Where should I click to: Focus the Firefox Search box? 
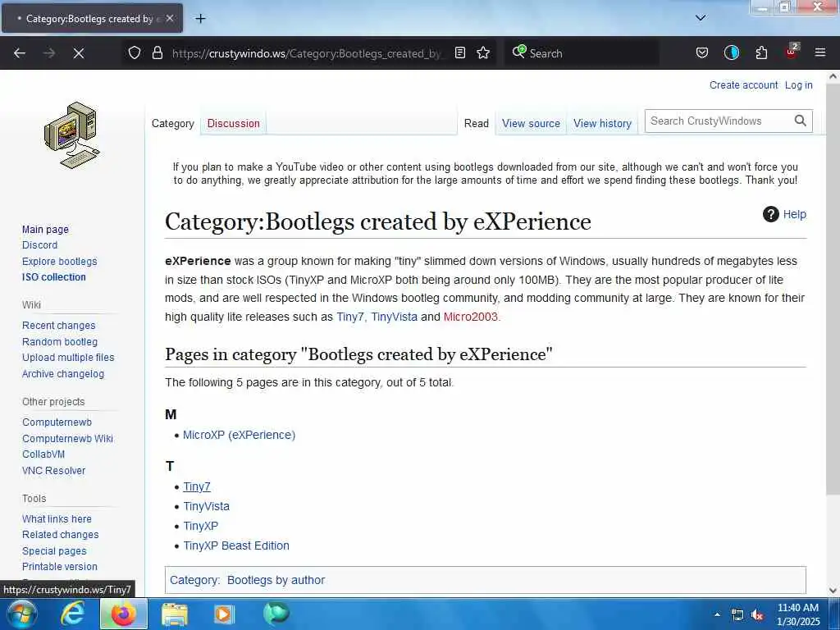coord(582,53)
